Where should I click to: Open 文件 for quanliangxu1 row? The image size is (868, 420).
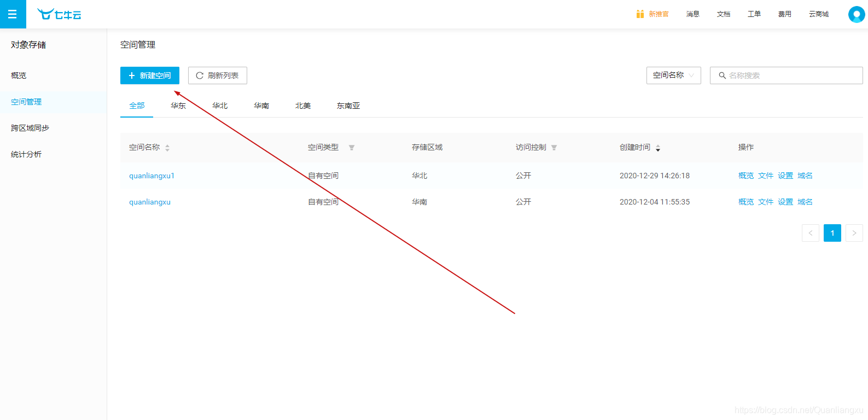point(766,176)
